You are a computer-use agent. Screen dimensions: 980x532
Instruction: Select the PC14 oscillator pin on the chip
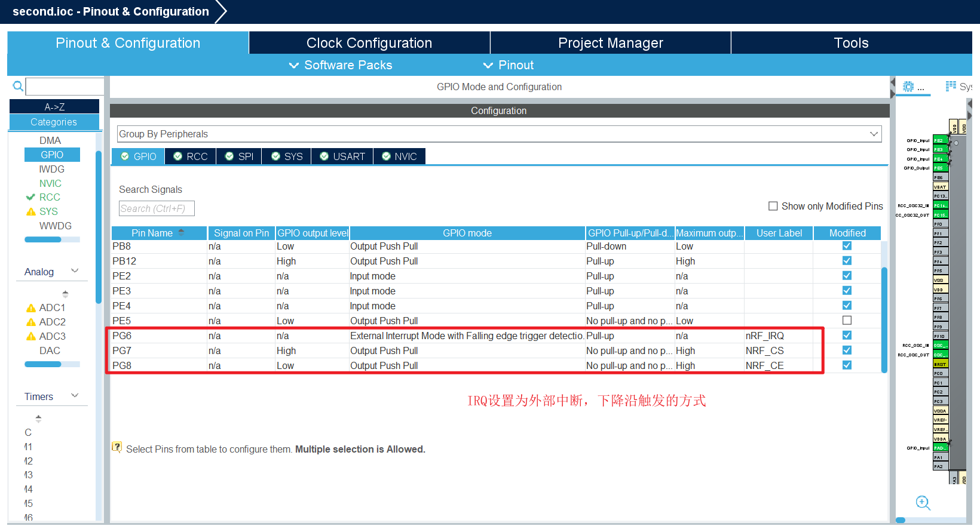pyautogui.click(x=940, y=205)
